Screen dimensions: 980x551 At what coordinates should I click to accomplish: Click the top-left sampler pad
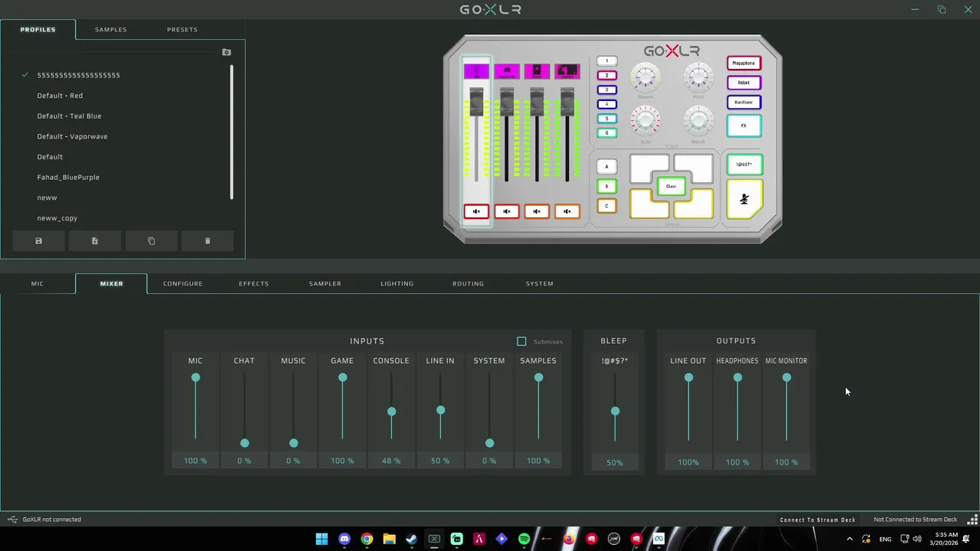(648, 168)
